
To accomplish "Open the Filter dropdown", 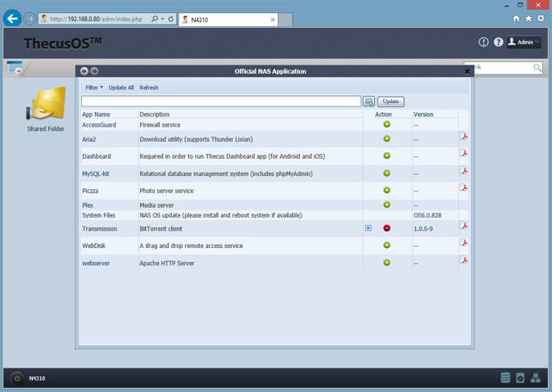I will pyautogui.click(x=94, y=88).
